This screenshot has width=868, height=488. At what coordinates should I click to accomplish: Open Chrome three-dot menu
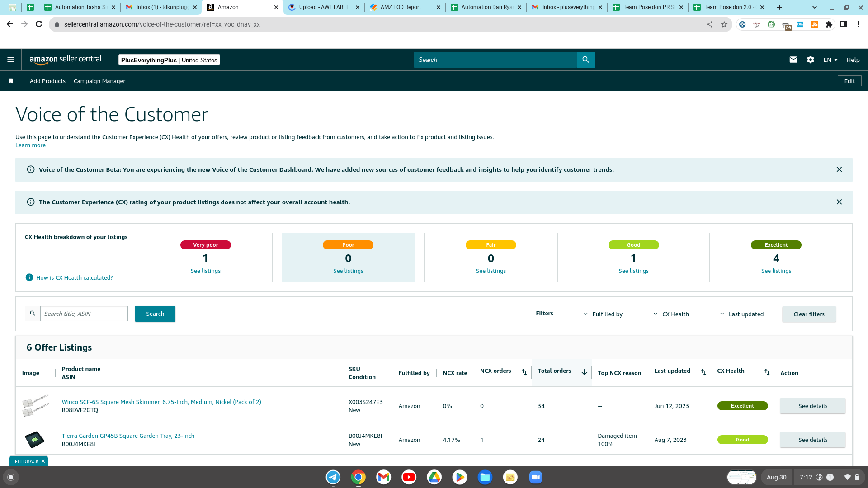coord(858,24)
